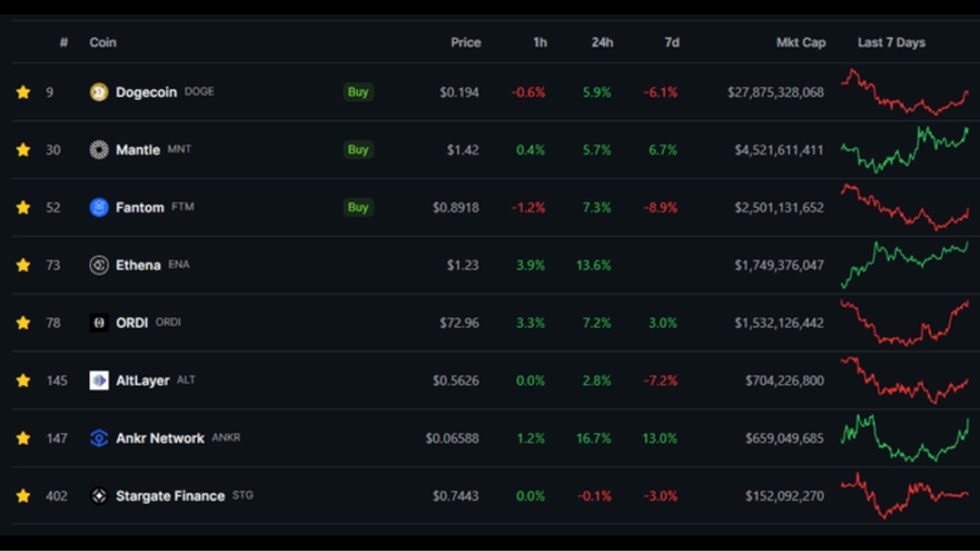Remove Stargate Finance from favorites star

(x=23, y=496)
